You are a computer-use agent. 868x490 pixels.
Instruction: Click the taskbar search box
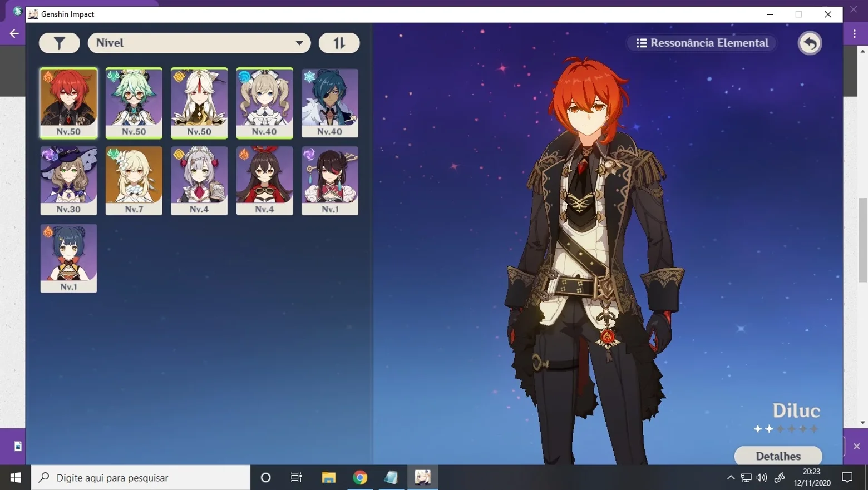[141, 477]
